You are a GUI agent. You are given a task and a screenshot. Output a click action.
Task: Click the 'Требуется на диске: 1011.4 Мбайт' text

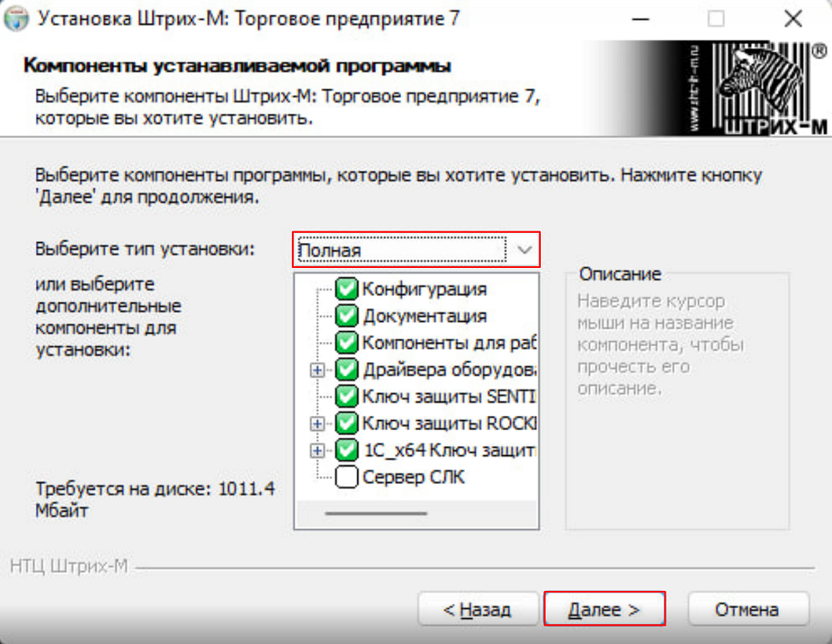(155, 499)
